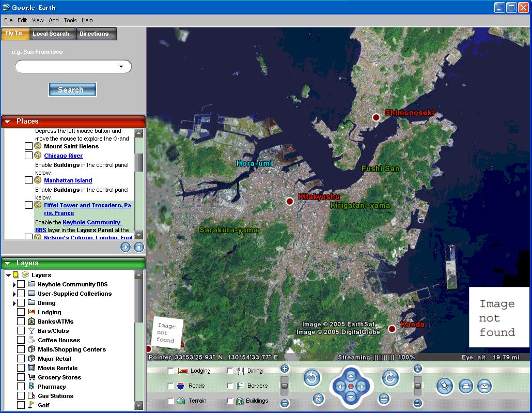
Task: Enable the Borders checkbox
Action: pyautogui.click(x=230, y=386)
